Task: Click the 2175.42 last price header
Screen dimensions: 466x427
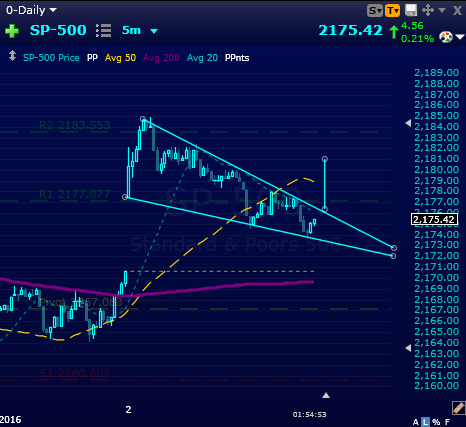Action: point(350,30)
